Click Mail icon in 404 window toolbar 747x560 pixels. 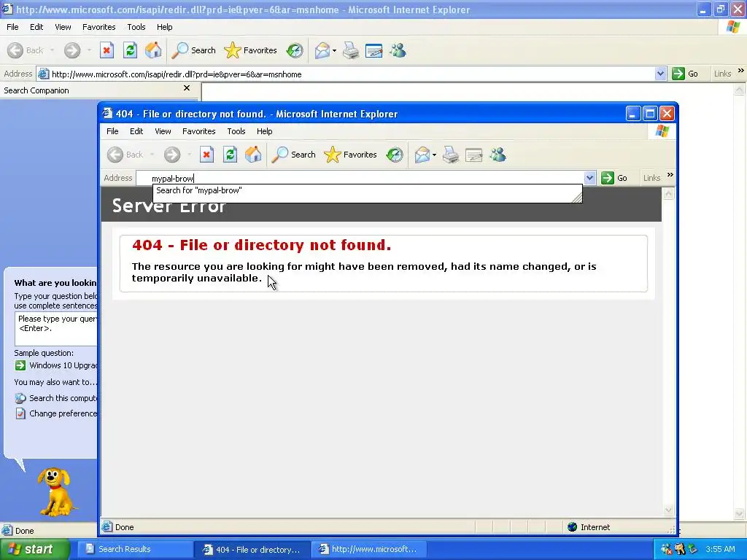point(422,155)
